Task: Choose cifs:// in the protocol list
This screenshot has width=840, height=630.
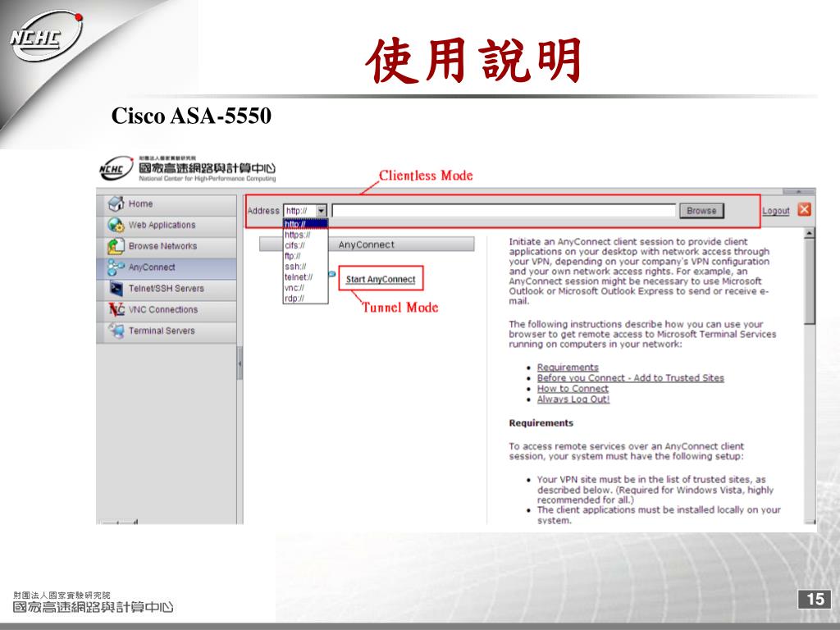Action: tap(305, 245)
